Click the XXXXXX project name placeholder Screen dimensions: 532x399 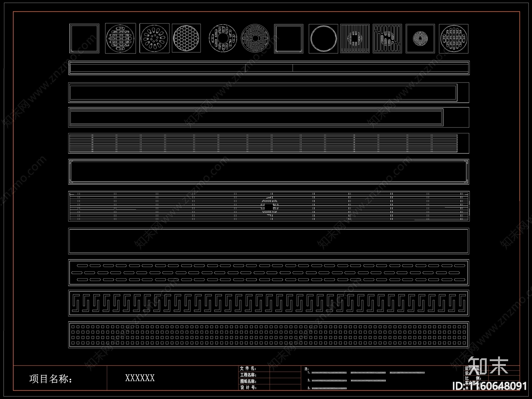140,378
